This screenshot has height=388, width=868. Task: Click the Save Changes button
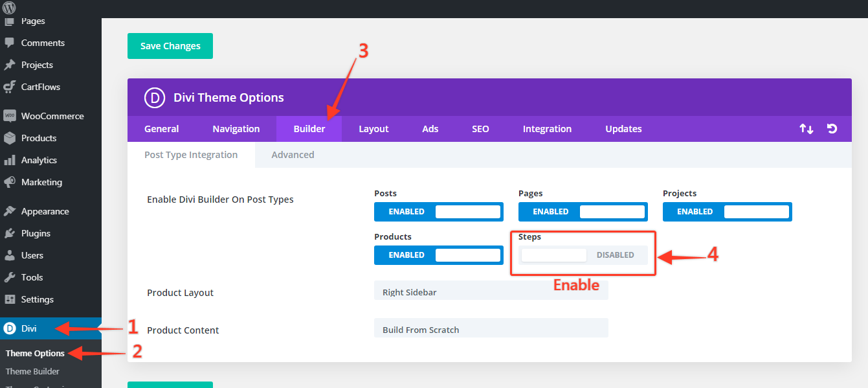coord(170,46)
